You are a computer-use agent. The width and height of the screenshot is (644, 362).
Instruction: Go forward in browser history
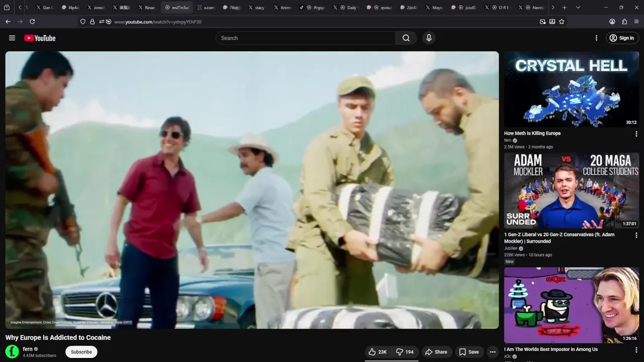click(20, 22)
